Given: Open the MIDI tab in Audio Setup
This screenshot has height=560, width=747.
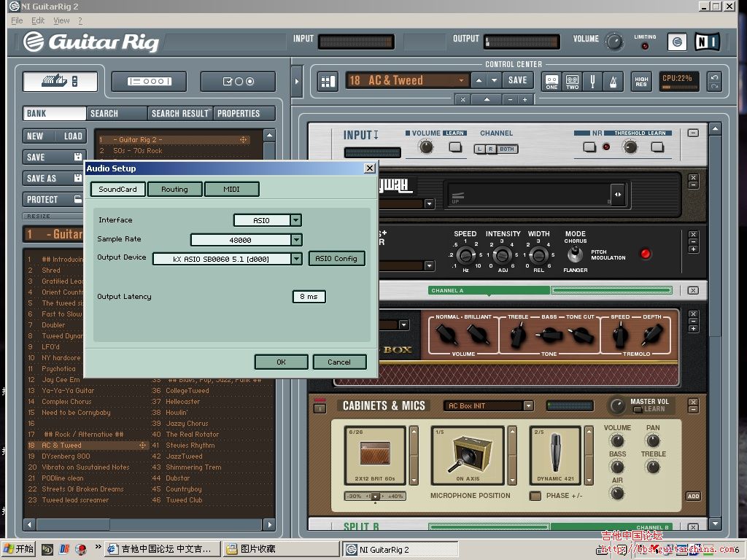Looking at the screenshot, I should click(231, 190).
